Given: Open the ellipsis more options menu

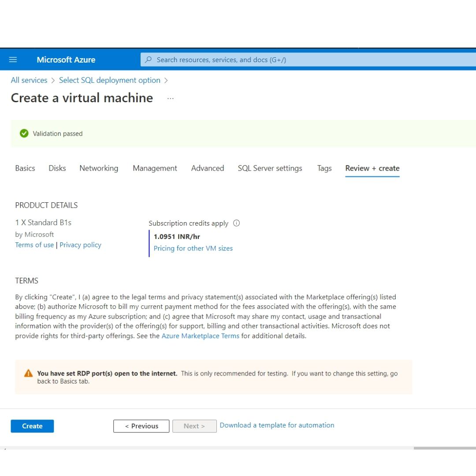Looking at the screenshot, I should coord(170,98).
